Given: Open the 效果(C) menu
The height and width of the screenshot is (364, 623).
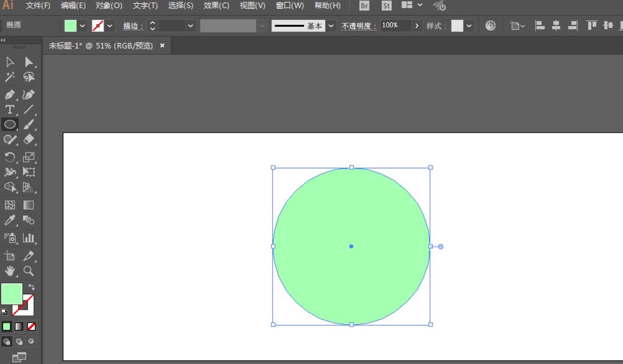Looking at the screenshot, I should 217,6.
